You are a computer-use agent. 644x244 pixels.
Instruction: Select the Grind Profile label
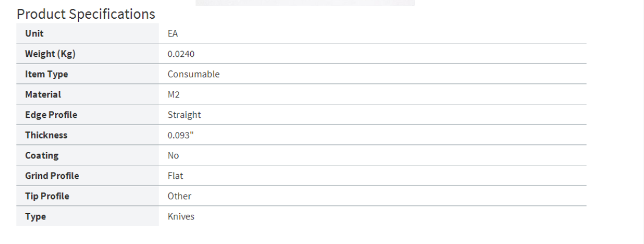(x=52, y=176)
